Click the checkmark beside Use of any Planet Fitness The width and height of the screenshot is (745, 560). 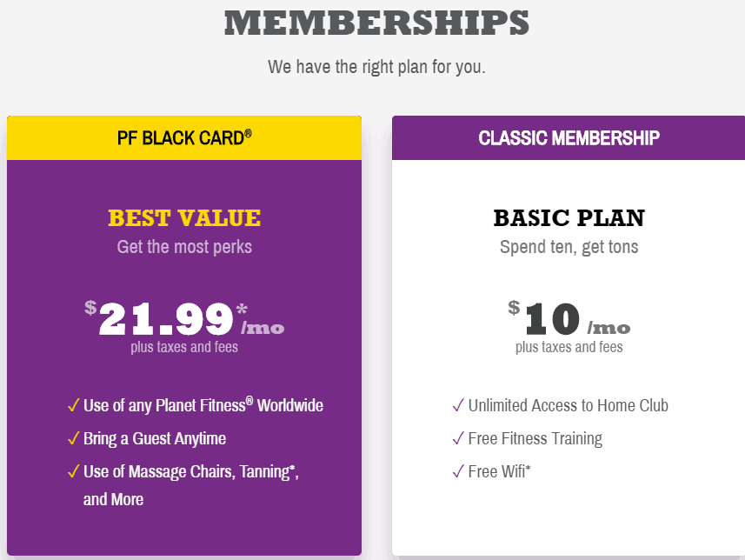(x=73, y=405)
